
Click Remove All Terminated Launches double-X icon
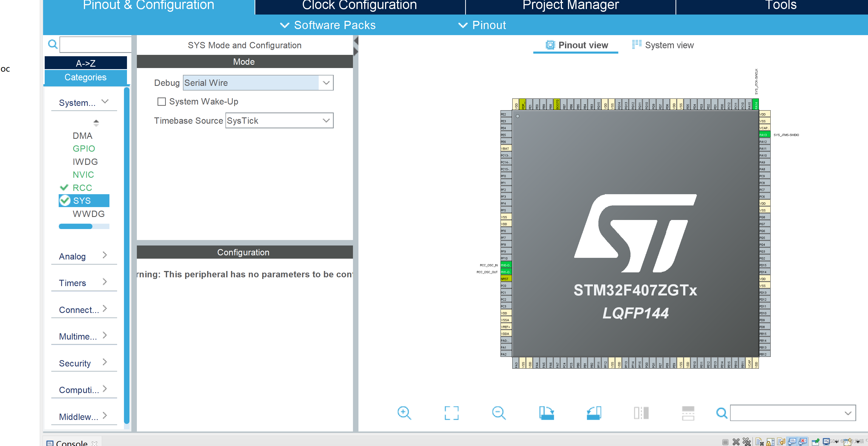click(x=747, y=442)
